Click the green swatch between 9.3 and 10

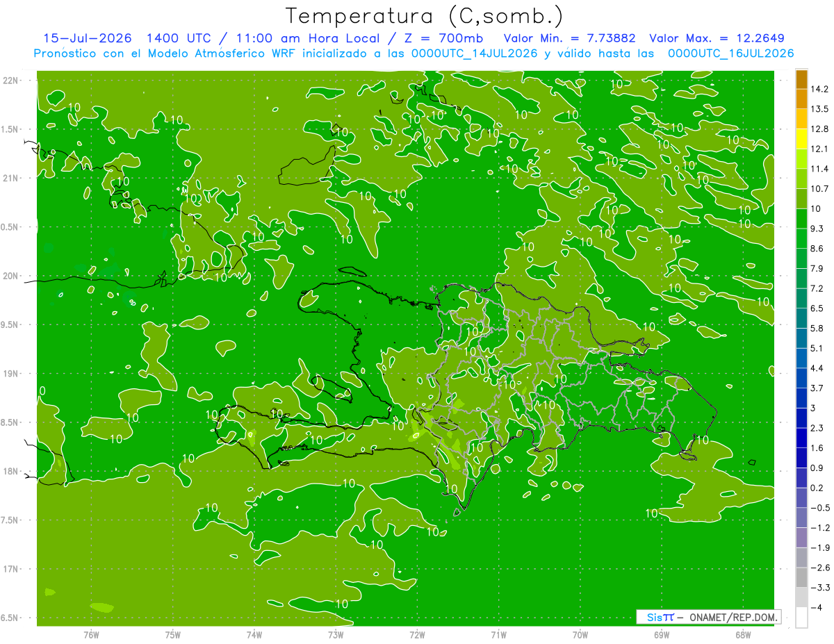(x=802, y=218)
